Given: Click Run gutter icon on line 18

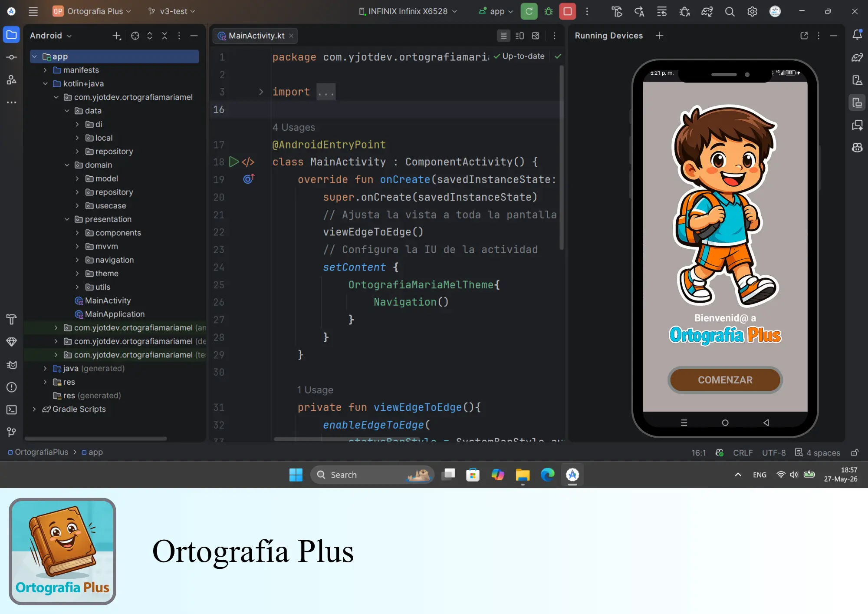Looking at the screenshot, I should [x=234, y=162].
